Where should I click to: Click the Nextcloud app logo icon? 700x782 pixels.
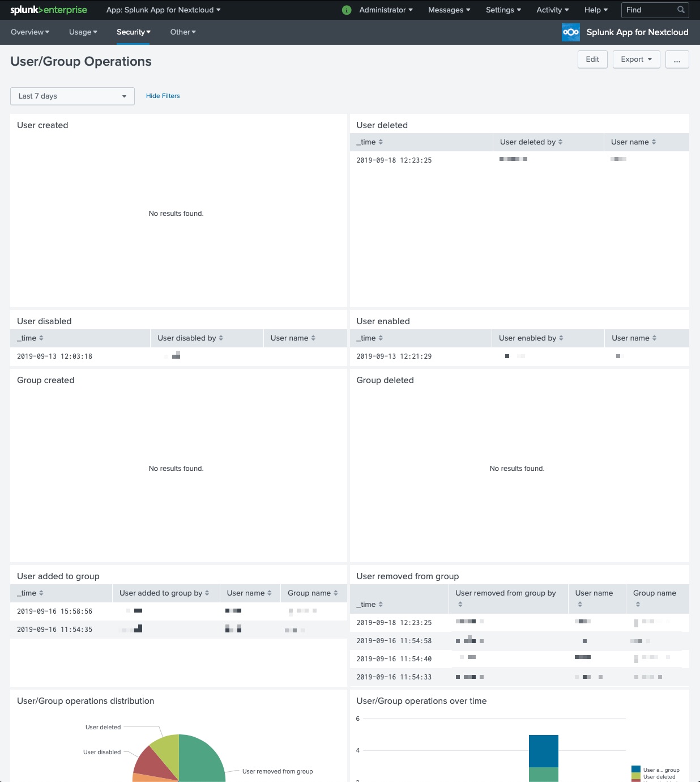click(x=570, y=32)
